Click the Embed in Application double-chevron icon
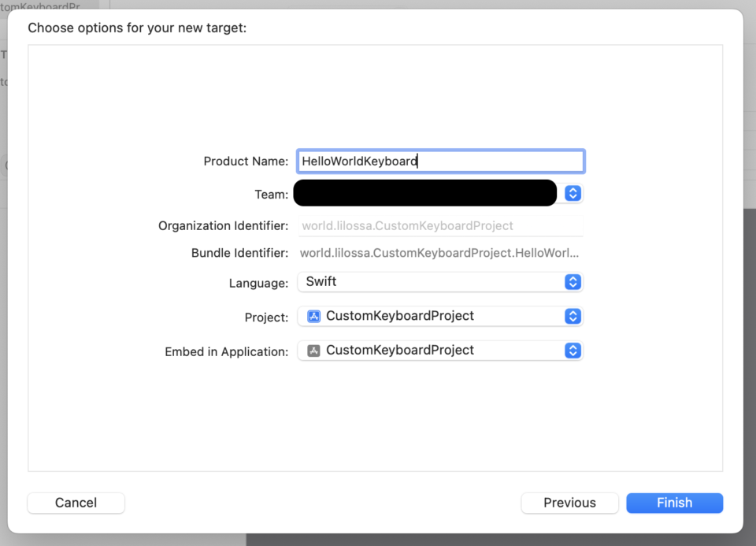Viewport: 756px width, 546px height. (573, 350)
